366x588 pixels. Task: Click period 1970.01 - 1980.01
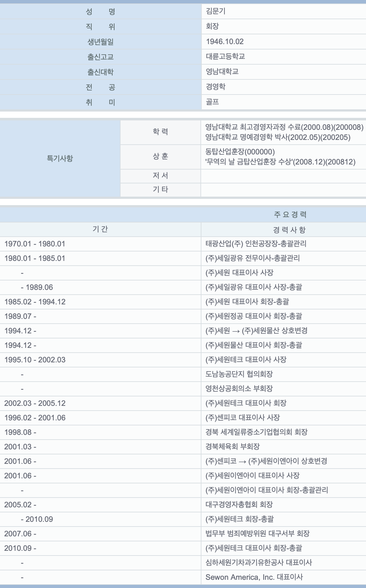tap(35, 244)
